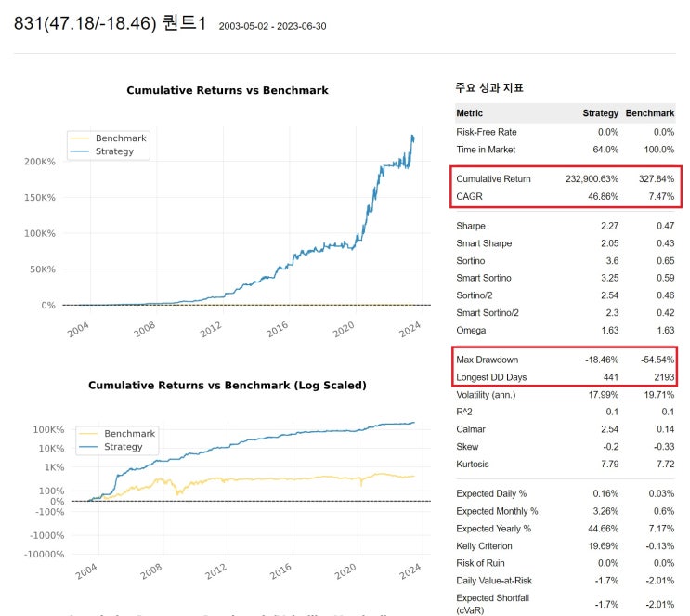Screen dimensions: 690x616
Task: Click the 1K% axis label in log-scaled chart
Action: (54, 467)
